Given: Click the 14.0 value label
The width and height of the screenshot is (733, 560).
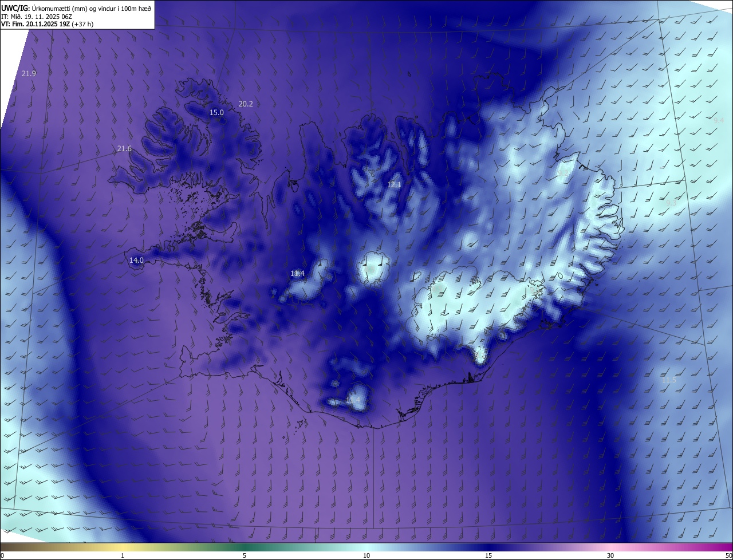Looking at the screenshot, I should (136, 260).
